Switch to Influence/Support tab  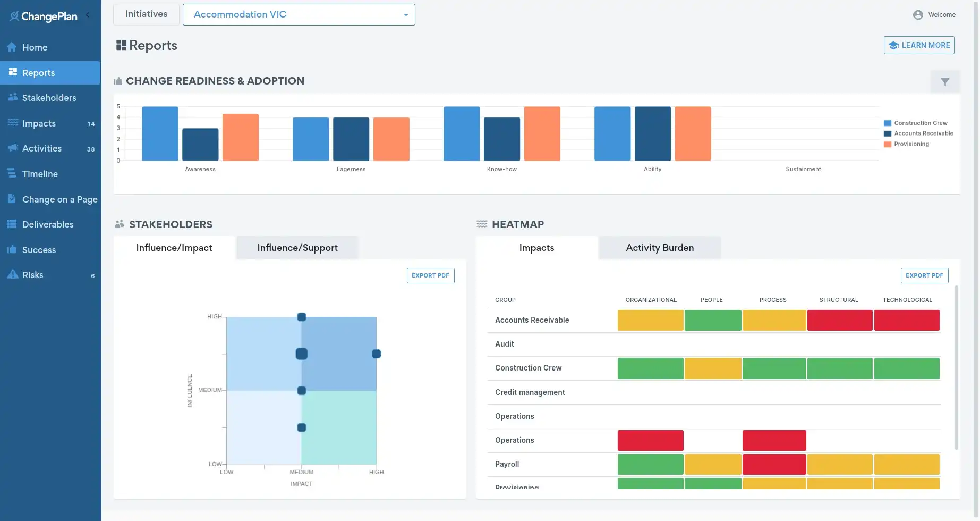297,248
